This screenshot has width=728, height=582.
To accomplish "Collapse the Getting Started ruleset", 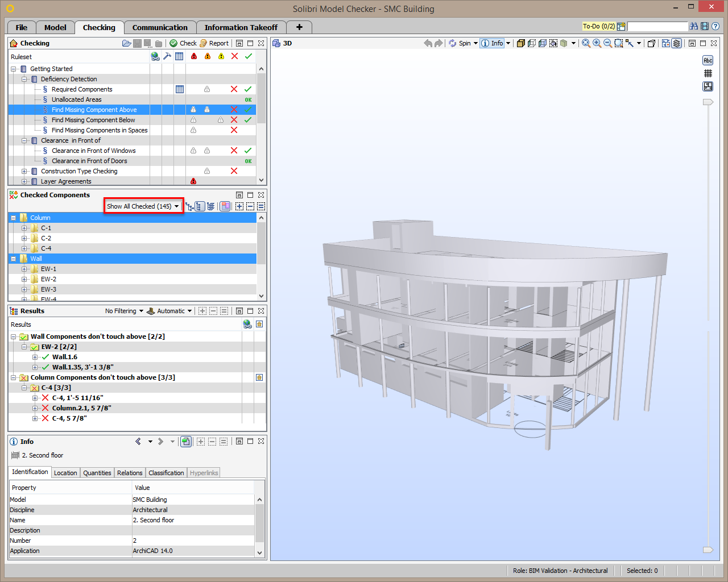I will click(x=12, y=68).
